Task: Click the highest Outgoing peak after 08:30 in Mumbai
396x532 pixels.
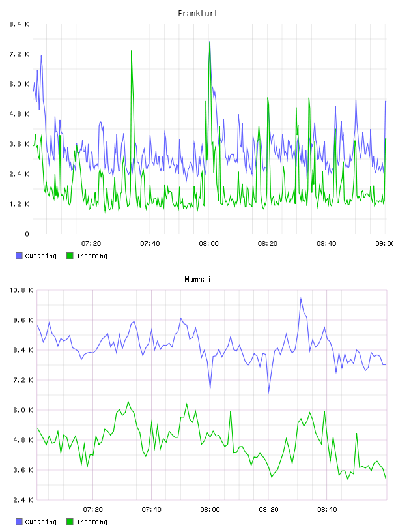Action: pyautogui.click(x=301, y=299)
